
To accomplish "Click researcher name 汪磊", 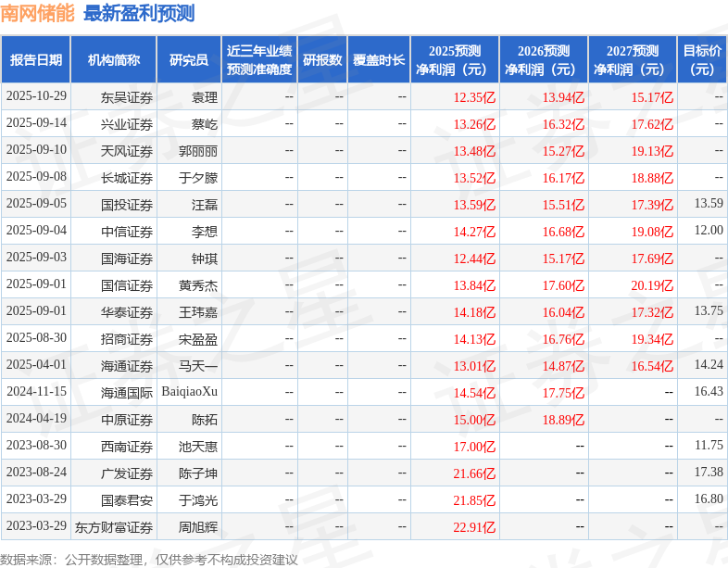I will click(205, 205).
